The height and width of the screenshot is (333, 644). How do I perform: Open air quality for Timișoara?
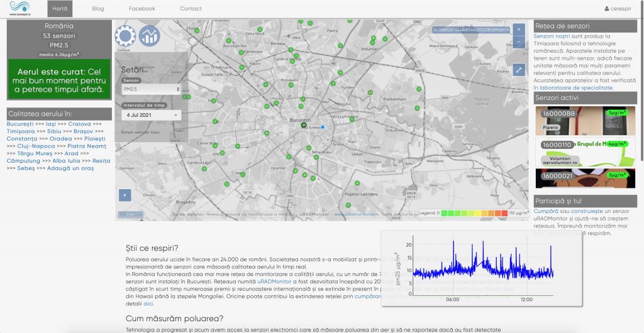click(21, 131)
